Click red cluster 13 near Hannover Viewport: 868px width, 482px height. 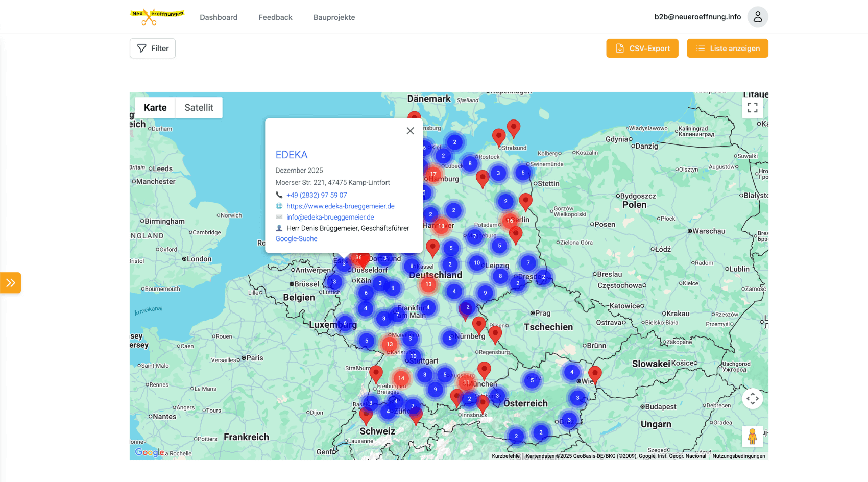tap(441, 226)
